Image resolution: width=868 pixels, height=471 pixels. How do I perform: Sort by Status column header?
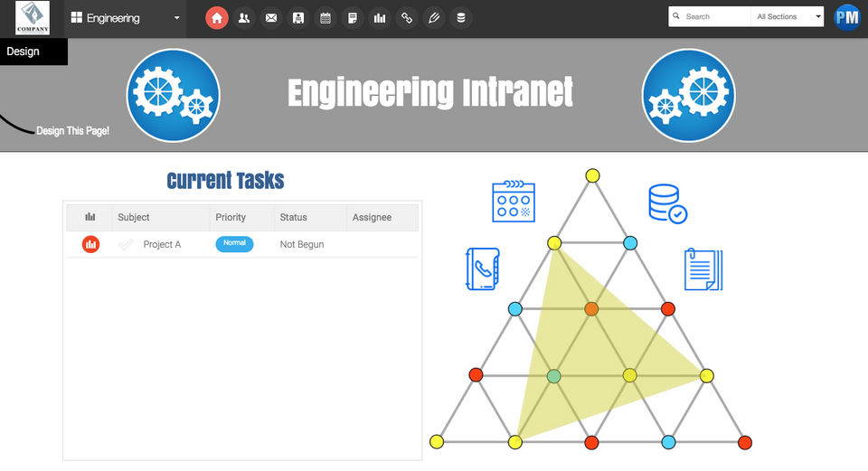point(293,217)
